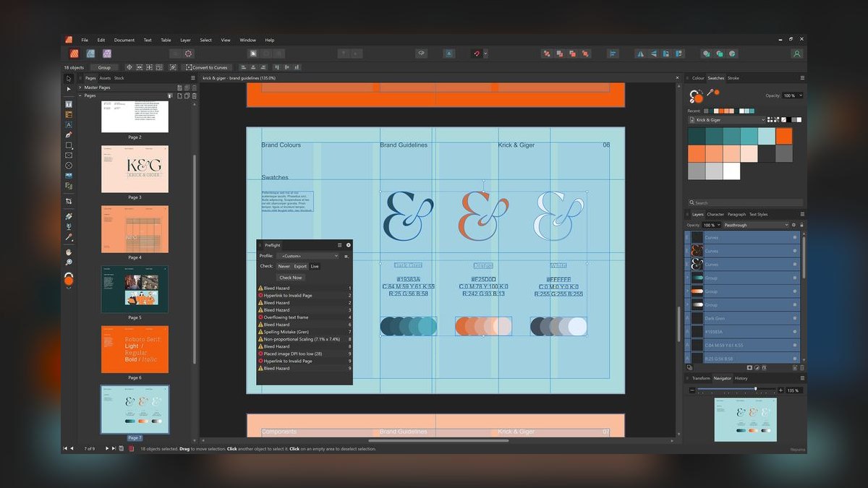Open the Preflight panel menu icon
This screenshot has height=488, width=868.
(x=340, y=245)
